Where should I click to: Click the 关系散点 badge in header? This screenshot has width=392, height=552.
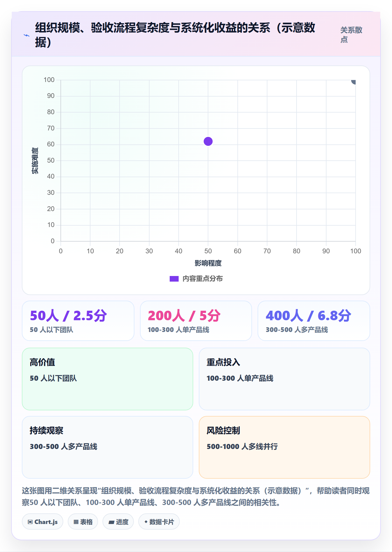(x=351, y=35)
